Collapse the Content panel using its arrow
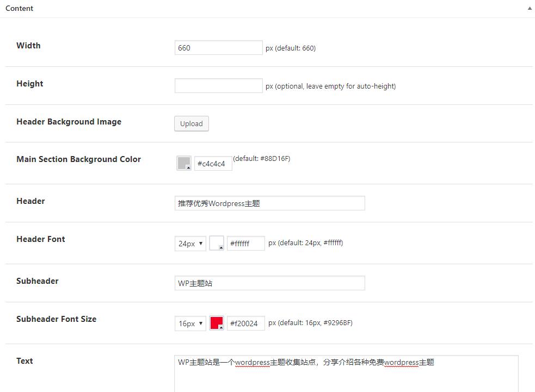This screenshot has width=535, height=392. click(528, 8)
